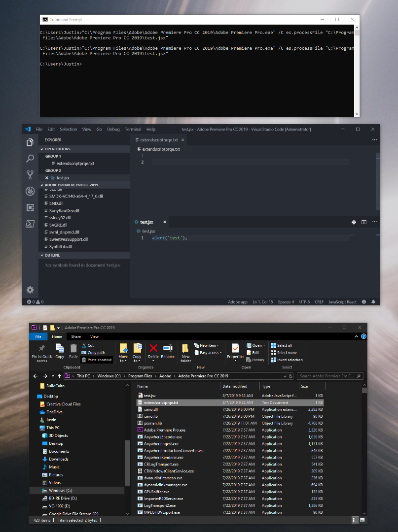Click the Delete red X icon
Screen dimensions: 398x532
coord(153,348)
